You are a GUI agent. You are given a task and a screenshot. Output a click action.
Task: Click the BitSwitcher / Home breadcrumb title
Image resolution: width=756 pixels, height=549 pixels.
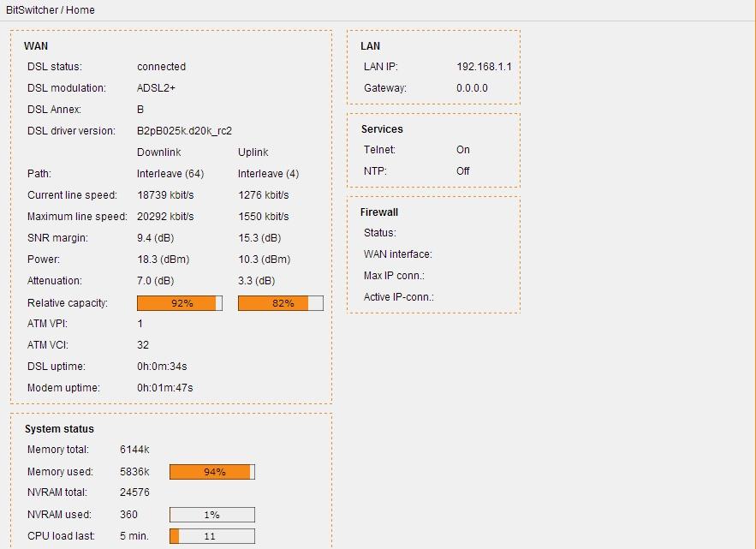(51, 9)
